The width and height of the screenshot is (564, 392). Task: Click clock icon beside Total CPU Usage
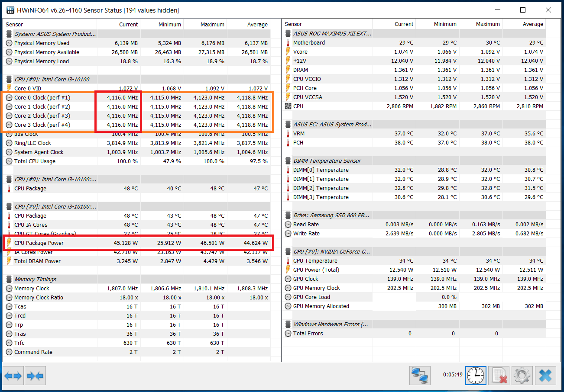tap(9, 161)
